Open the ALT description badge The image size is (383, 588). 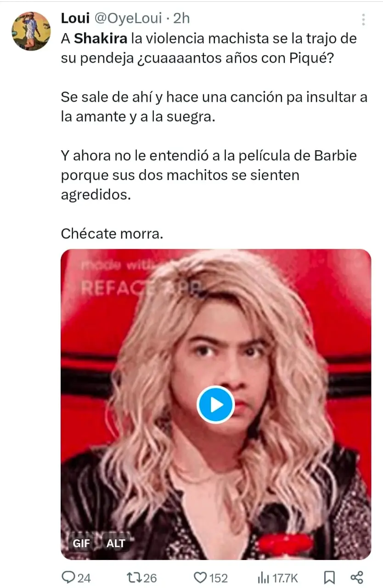tap(116, 543)
